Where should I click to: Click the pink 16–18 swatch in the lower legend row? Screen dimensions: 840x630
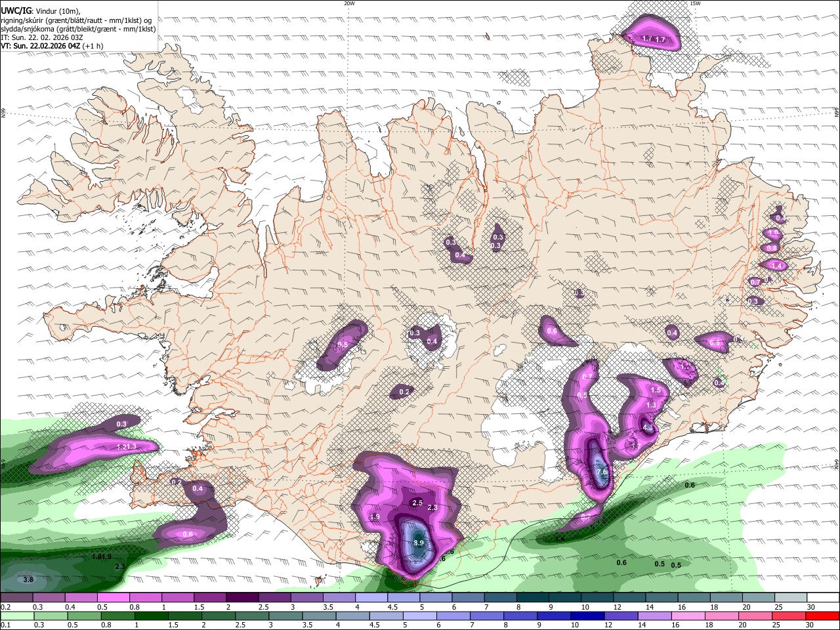pos(688,616)
